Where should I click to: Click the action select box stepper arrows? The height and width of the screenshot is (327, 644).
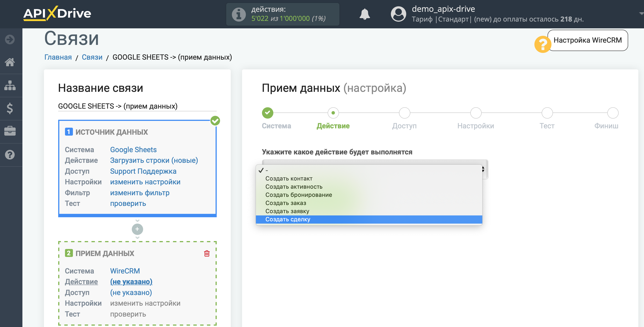[x=483, y=169]
